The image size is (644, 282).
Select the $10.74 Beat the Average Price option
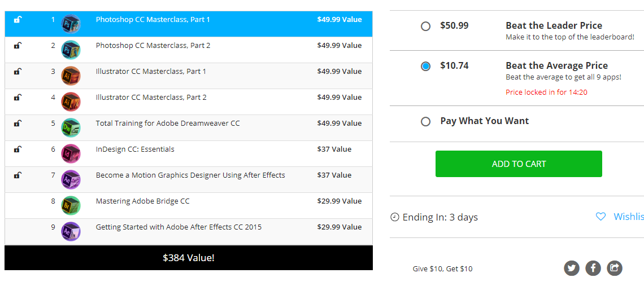pyautogui.click(x=426, y=66)
